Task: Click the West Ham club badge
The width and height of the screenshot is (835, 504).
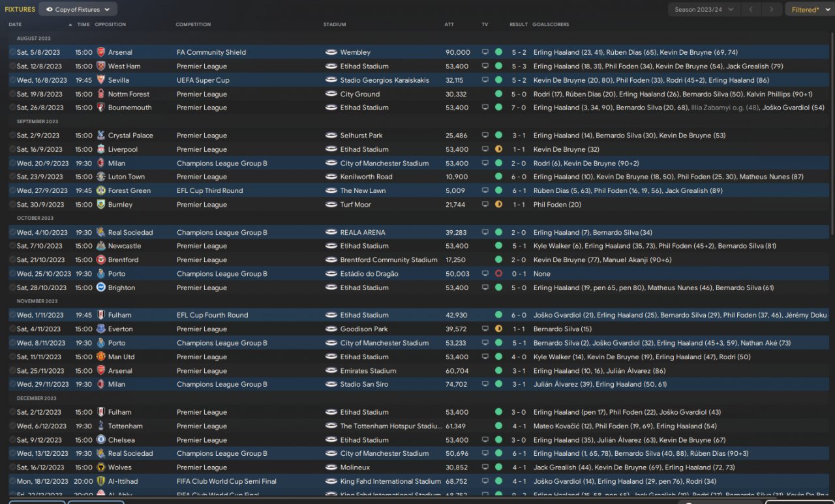Action: (x=100, y=66)
